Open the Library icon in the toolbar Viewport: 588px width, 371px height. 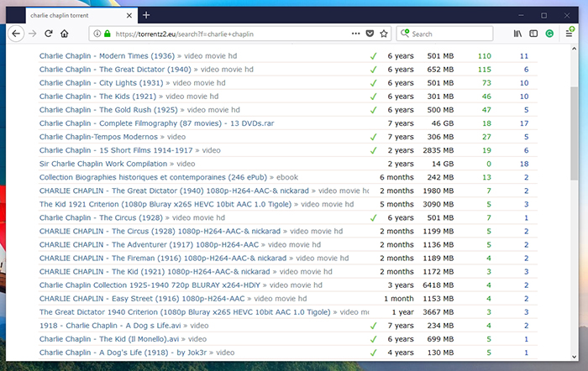click(517, 34)
